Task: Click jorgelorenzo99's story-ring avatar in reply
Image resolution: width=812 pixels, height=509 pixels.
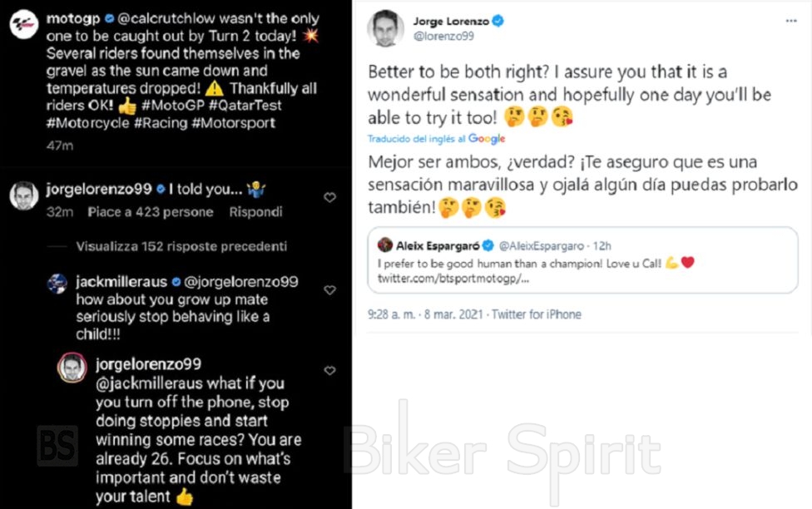Action: click(72, 367)
